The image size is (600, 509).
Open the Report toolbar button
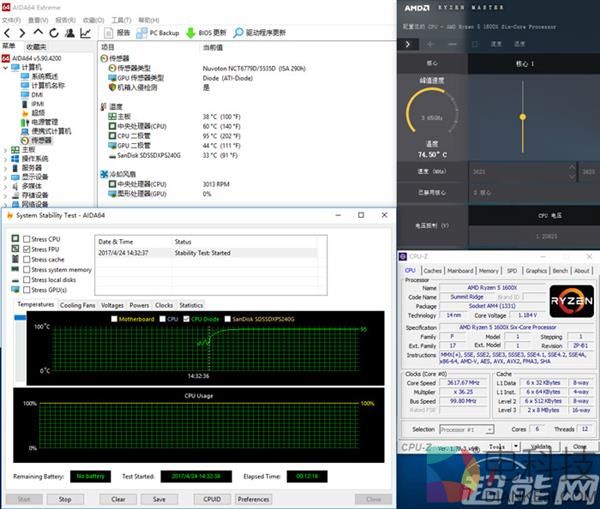click(x=117, y=33)
